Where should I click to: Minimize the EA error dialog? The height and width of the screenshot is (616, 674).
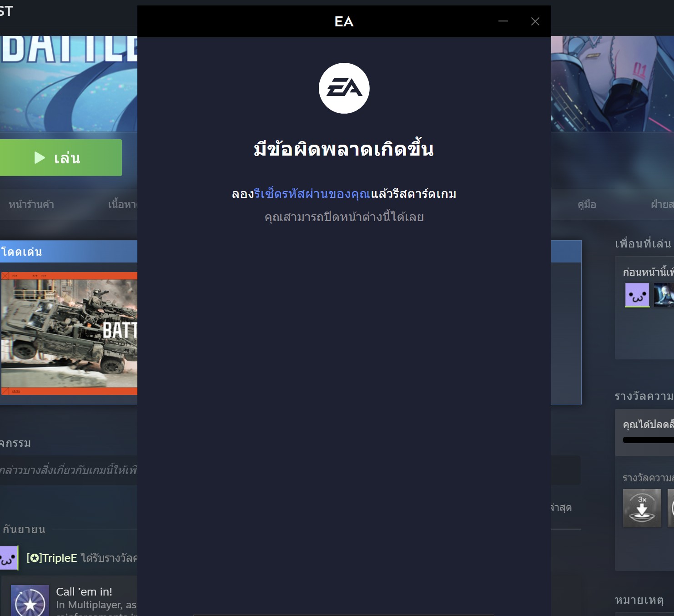(503, 21)
